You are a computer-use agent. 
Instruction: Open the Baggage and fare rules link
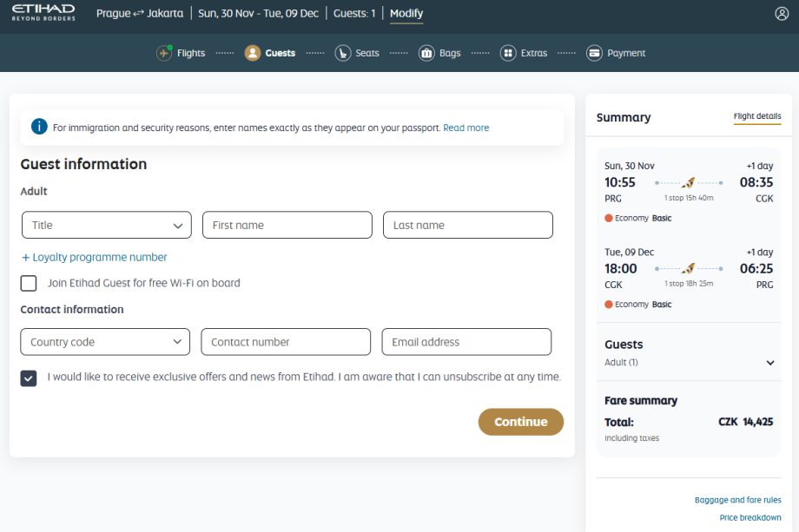[x=737, y=500]
